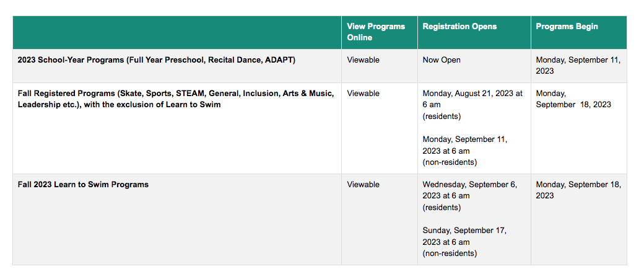Click the Registration Opens column header
This screenshot has width=644, height=274.
tap(459, 26)
